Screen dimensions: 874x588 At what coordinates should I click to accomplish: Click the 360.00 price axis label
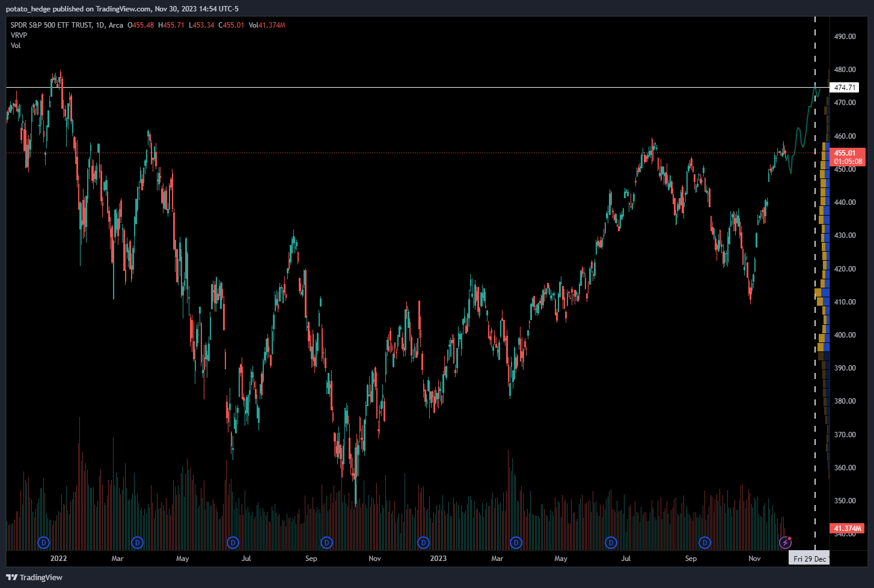[x=845, y=468]
